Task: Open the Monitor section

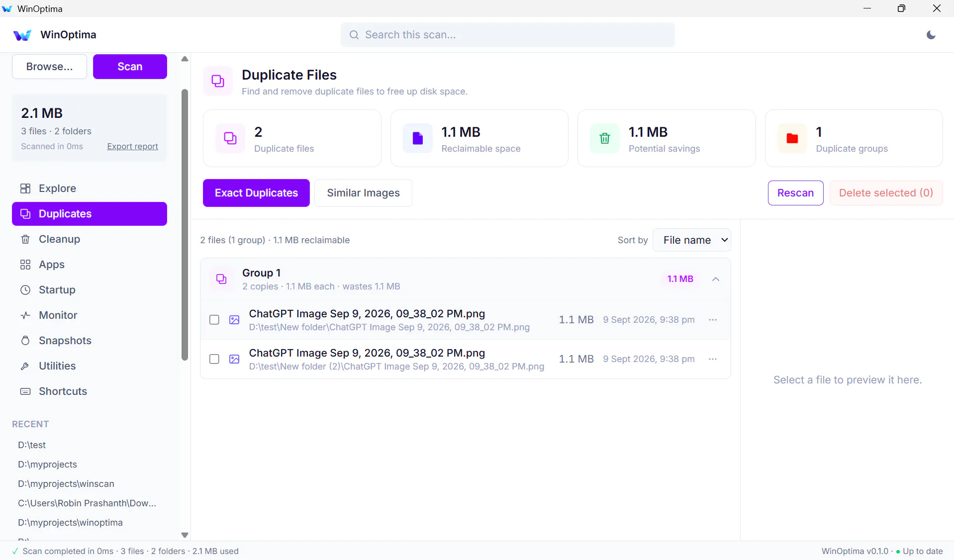Action: (x=90, y=315)
